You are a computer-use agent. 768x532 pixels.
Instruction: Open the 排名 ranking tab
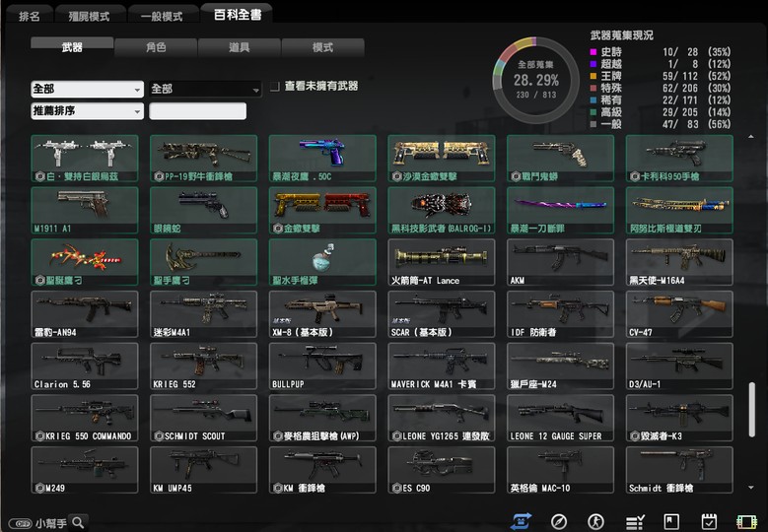coord(31,17)
